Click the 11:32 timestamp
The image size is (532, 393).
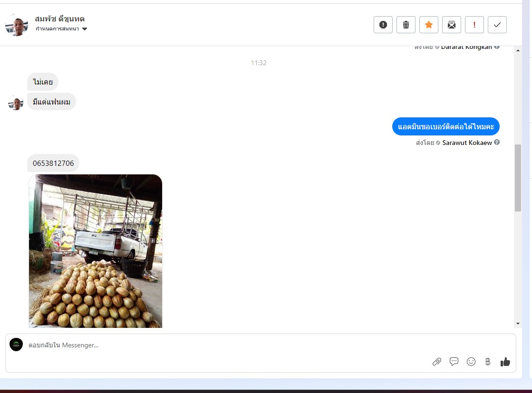[259, 63]
